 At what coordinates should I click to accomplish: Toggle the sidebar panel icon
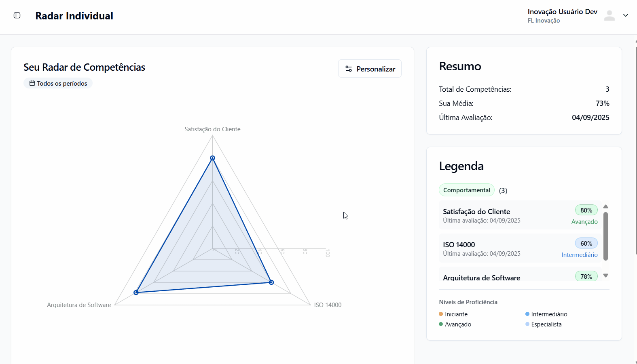tap(17, 15)
